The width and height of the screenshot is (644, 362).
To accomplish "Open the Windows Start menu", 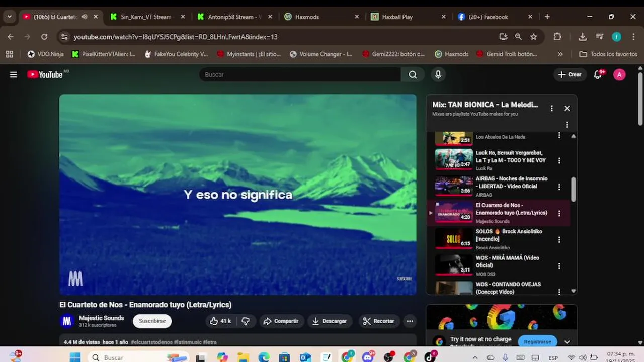I will click(75, 357).
